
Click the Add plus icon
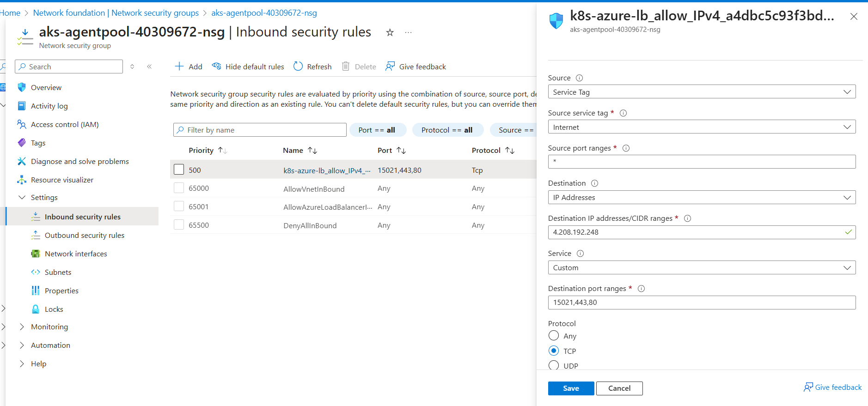point(179,67)
